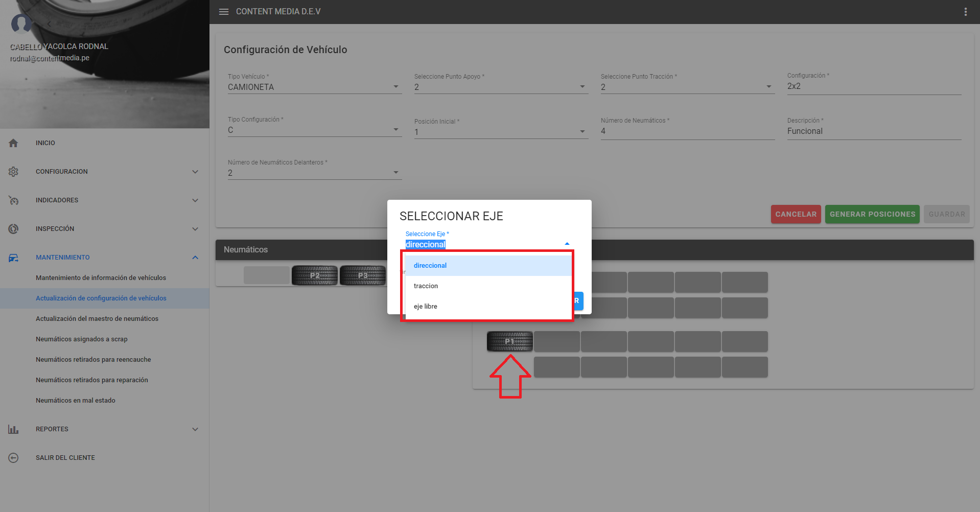Open the Tipo Vehículo dropdown
Screen dimensions: 980x512
click(314, 87)
